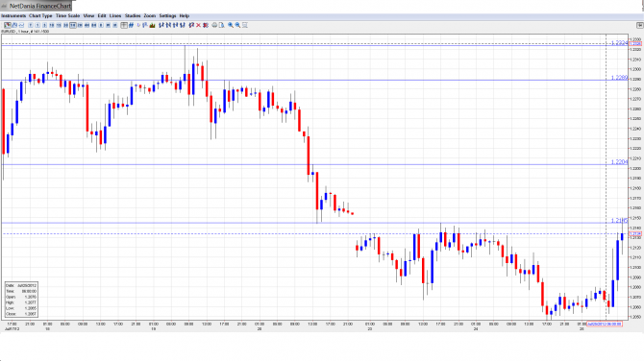This screenshot has height=361, width=644.
Task: Click the remove-all studies icon right of red X
Action: pyautogui.click(x=206, y=25)
